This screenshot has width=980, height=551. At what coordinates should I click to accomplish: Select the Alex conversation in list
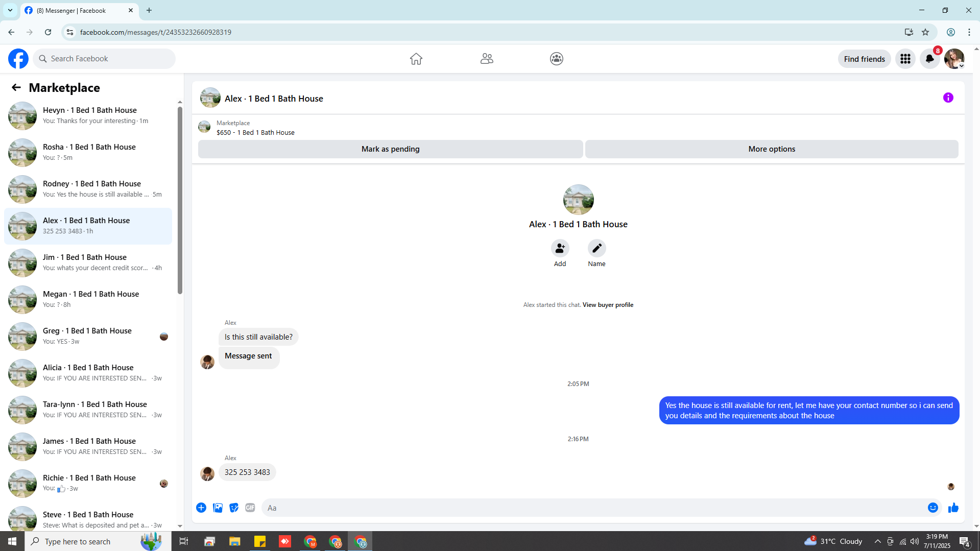coord(88,226)
